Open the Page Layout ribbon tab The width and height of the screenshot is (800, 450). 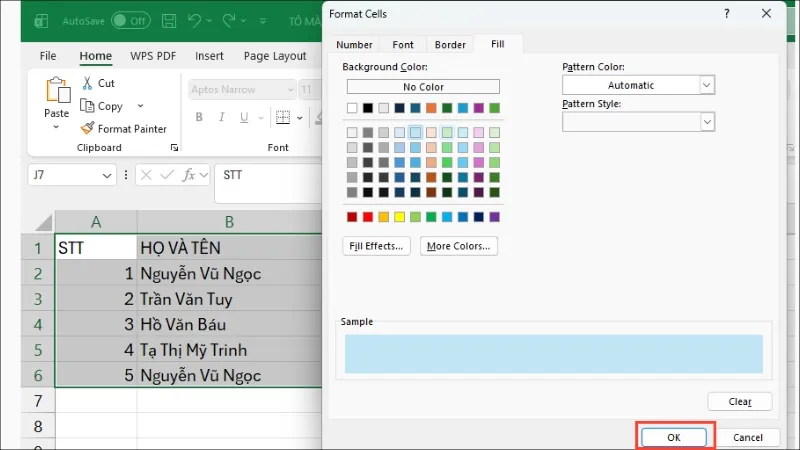point(275,56)
